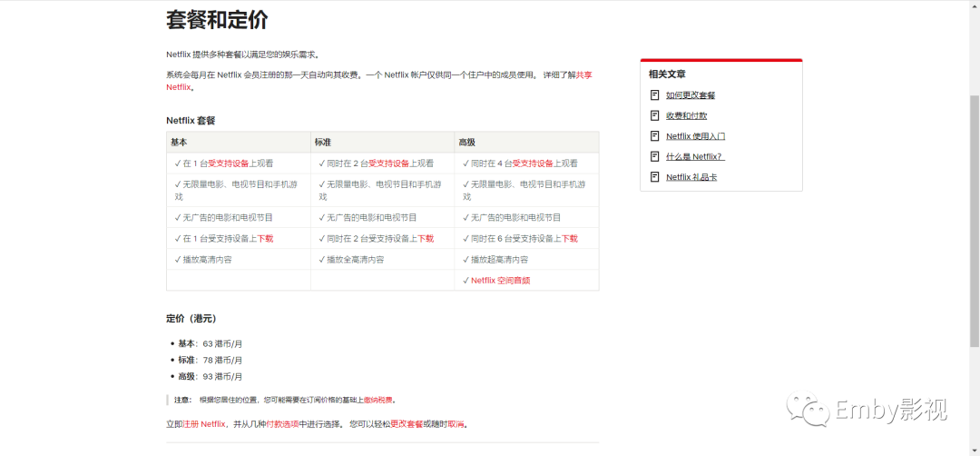
Task: Open 受支持设备 link in 标准 column
Action: point(388,164)
